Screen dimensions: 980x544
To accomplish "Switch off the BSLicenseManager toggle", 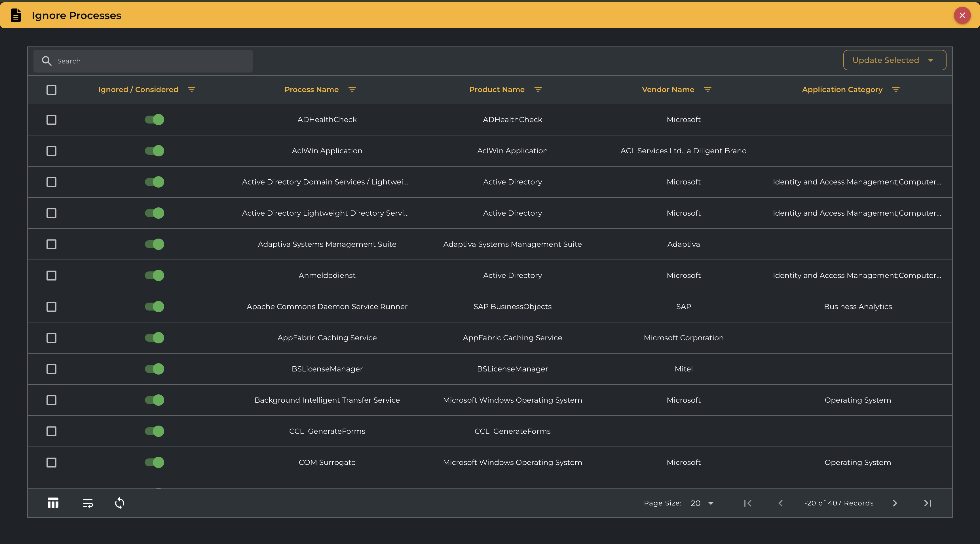I will click(155, 369).
